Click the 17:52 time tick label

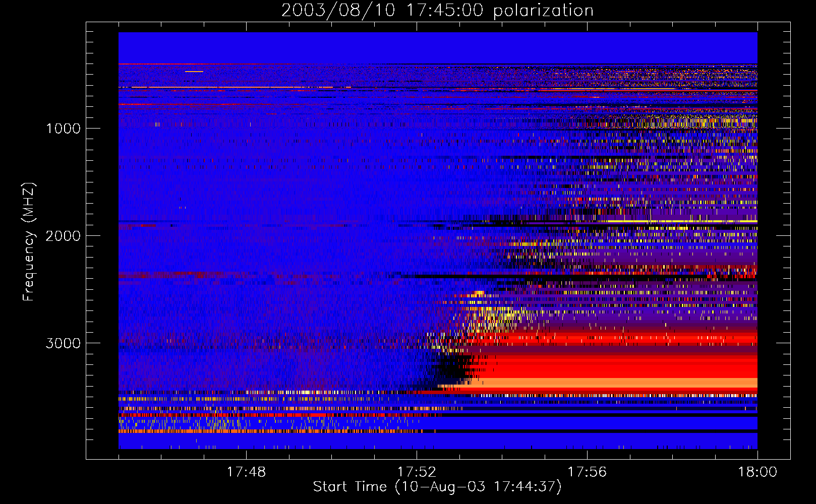pos(417,472)
